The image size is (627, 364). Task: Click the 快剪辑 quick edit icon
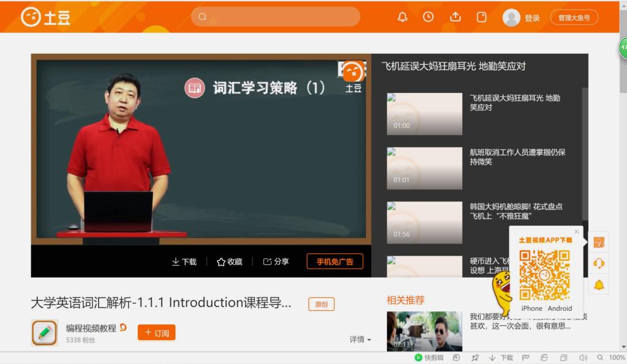(429, 358)
